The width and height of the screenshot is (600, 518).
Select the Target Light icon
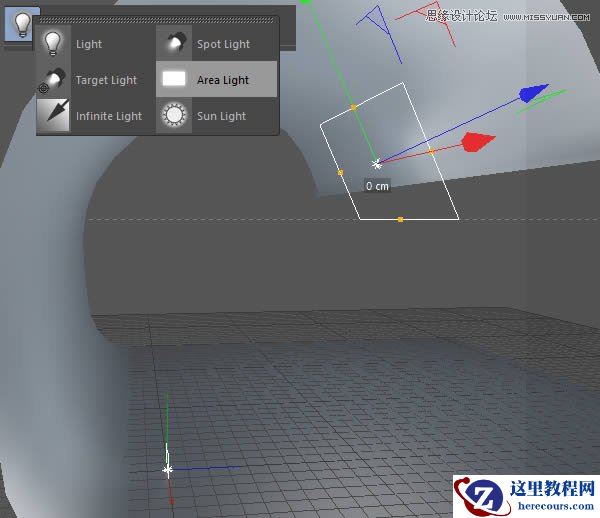click(x=53, y=80)
